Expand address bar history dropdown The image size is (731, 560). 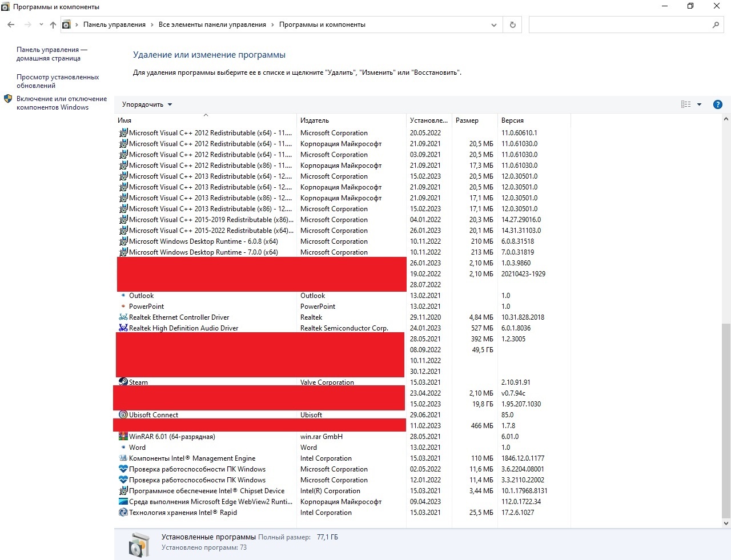tap(494, 25)
